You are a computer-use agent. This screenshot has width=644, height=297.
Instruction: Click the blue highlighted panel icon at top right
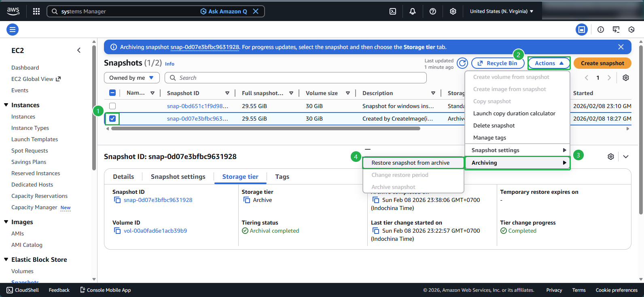pyautogui.click(x=582, y=30)
